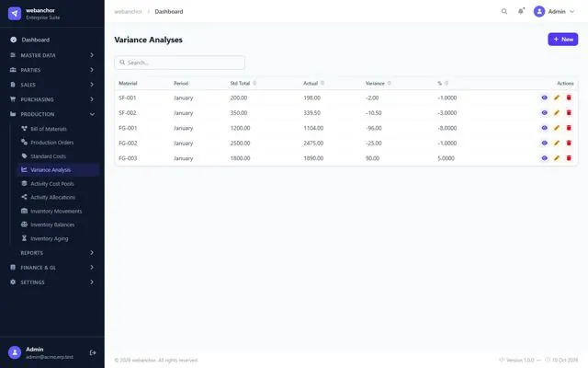Viewport: 588px width, 368px height.
Task: Click the Version 1.0.0 footer text
Action: (x=520, y=360)
